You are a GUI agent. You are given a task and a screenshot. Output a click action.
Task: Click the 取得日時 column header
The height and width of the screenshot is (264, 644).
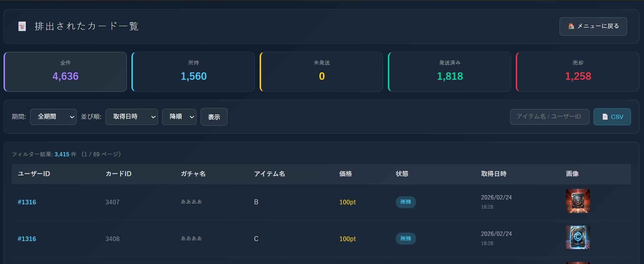pyautogui.click(x=494, y=174)
